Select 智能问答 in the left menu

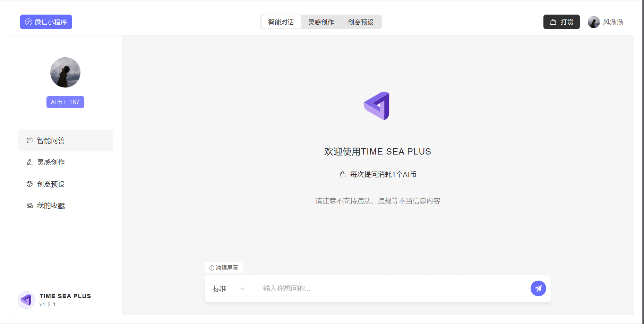[51, 141]
